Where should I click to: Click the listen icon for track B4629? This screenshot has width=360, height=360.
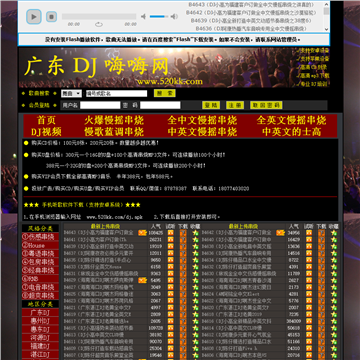[x=171, y=280]
